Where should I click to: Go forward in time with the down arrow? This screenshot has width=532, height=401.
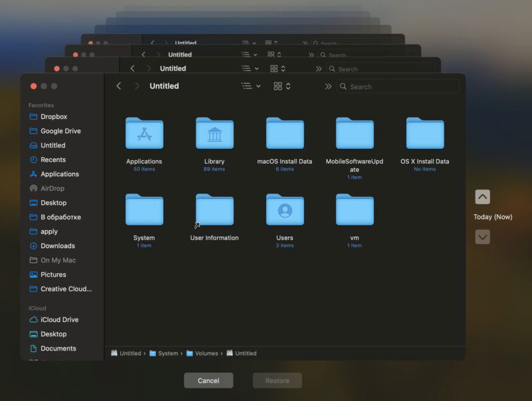481,237
